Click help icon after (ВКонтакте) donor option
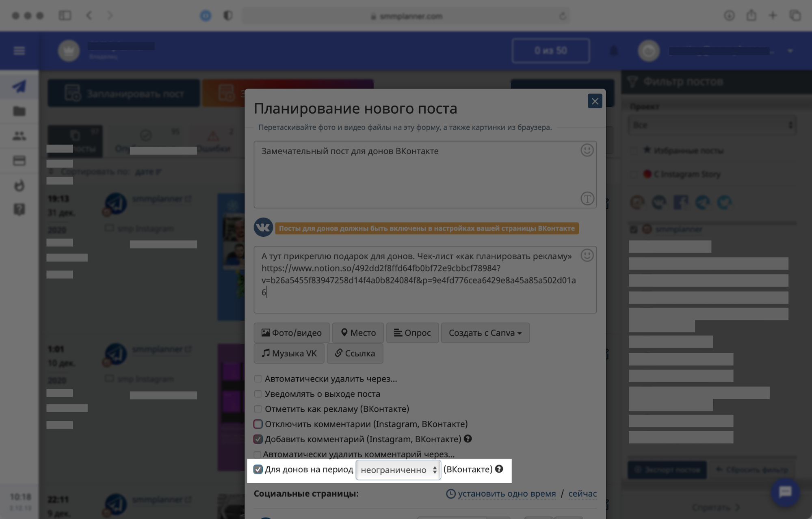Viewport: 812px width, 519px height. click(499, 469)
